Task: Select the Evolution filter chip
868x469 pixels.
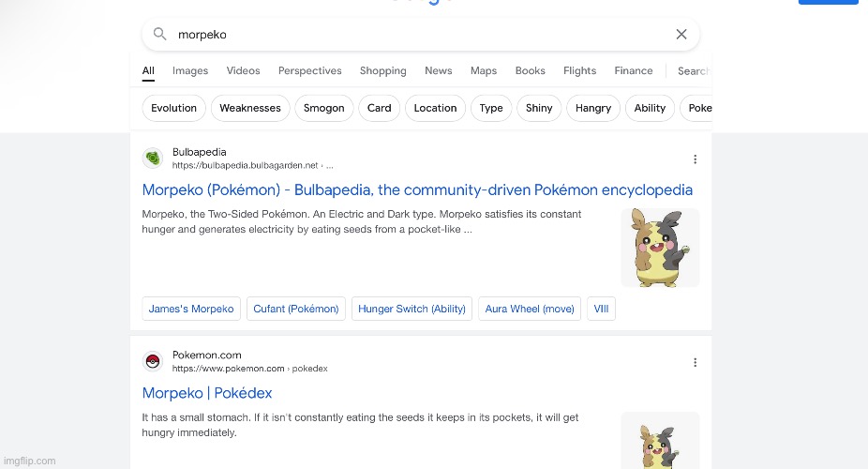Action: (173, 108)
